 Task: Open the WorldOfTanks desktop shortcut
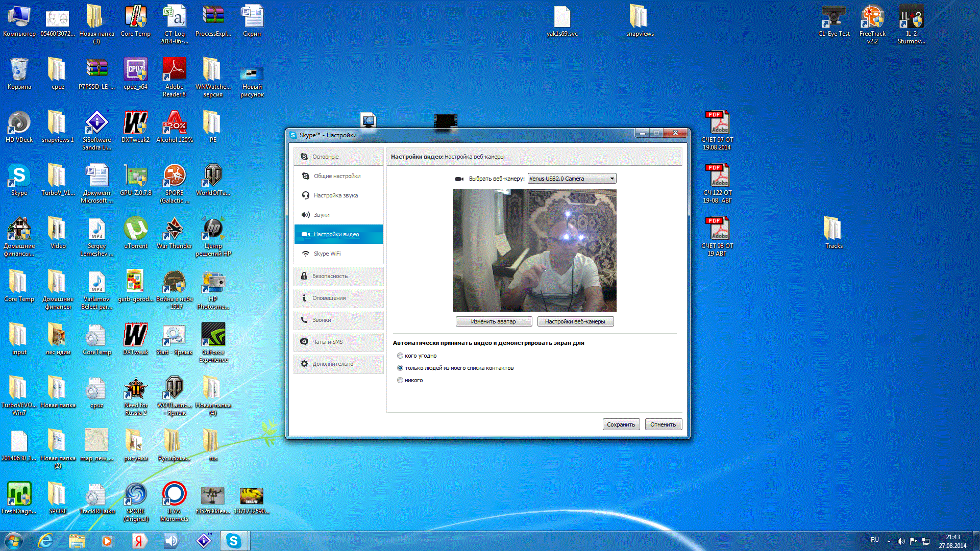click(x=213, y=180)
